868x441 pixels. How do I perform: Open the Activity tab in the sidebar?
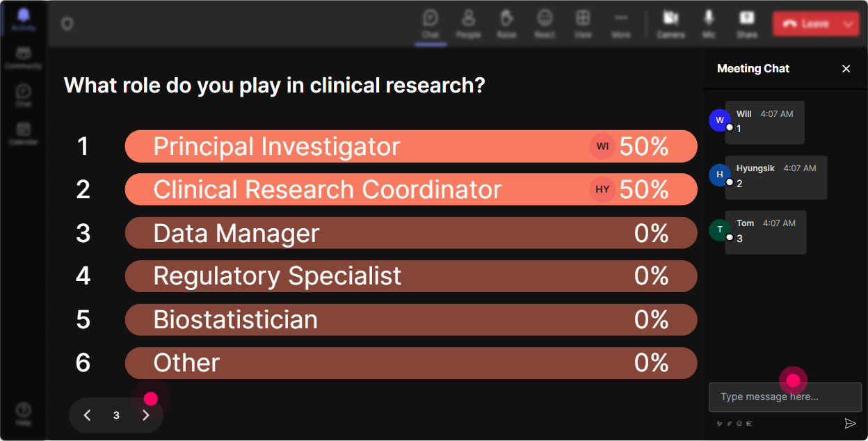point(23,20)
